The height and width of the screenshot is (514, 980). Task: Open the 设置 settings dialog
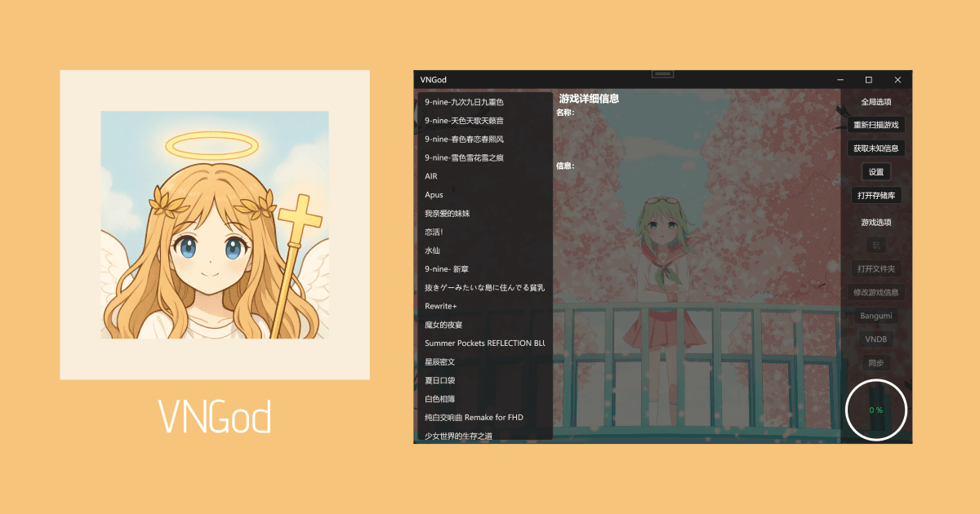pyautogui.click(x=876, y=171)
